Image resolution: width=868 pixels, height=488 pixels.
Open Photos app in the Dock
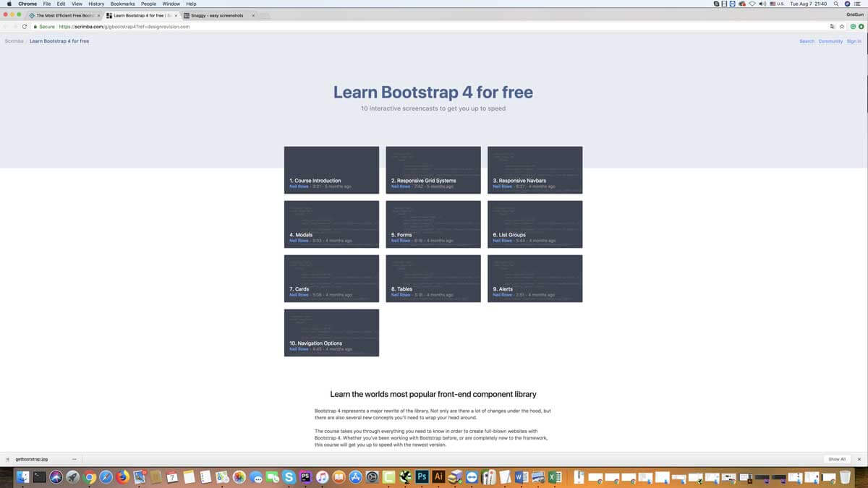point(239,477)
